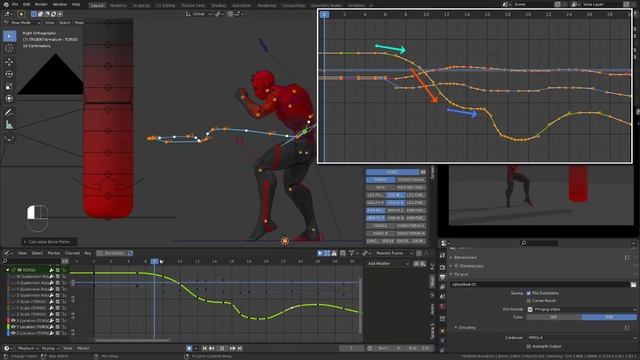Open the File menu
640x360 pixels.
15,4
